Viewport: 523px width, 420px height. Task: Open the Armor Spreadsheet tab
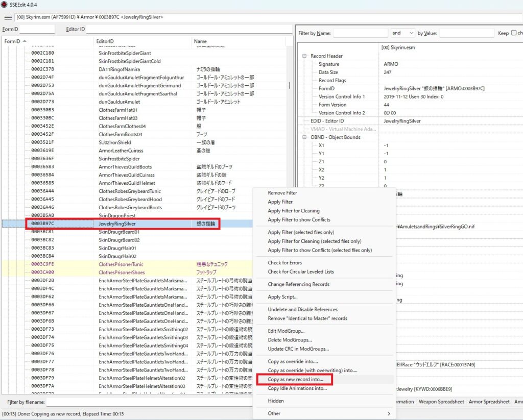[489, 402]
